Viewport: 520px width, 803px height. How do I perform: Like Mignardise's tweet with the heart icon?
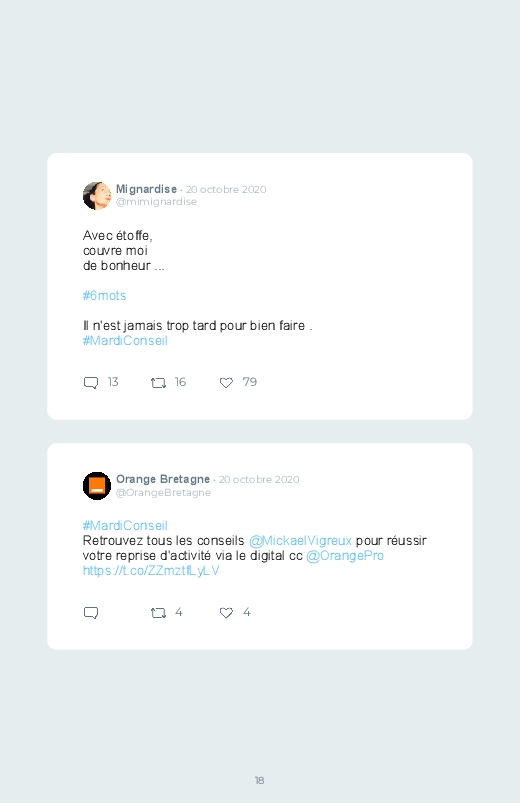point(226,383)
